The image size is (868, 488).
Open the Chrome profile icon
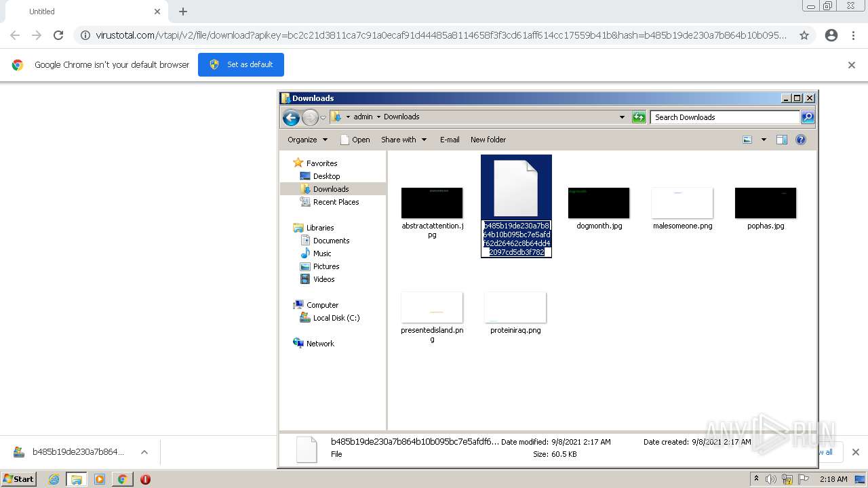[831, 35]
